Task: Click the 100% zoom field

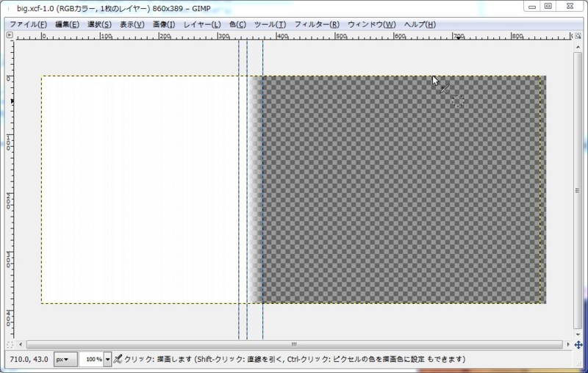Action: (91, 359)
